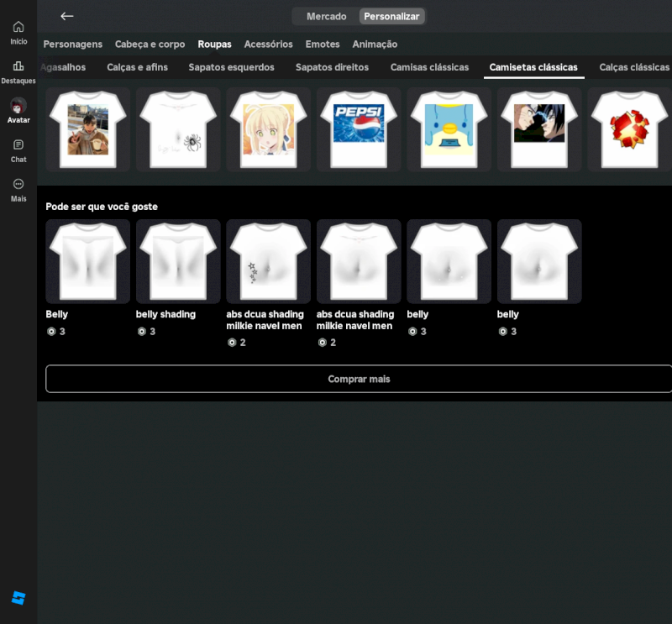This screenshot has width=672, height=624.
Task: Open the Mais options icon
Action: (x=18, y=185)
